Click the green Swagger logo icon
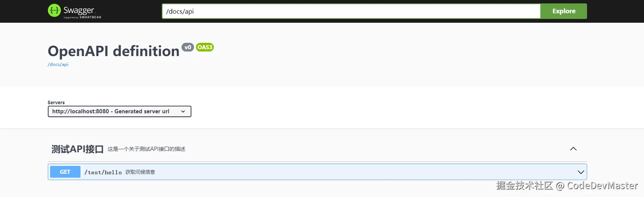This screenshot has width=644, height=197. point(54,11)
